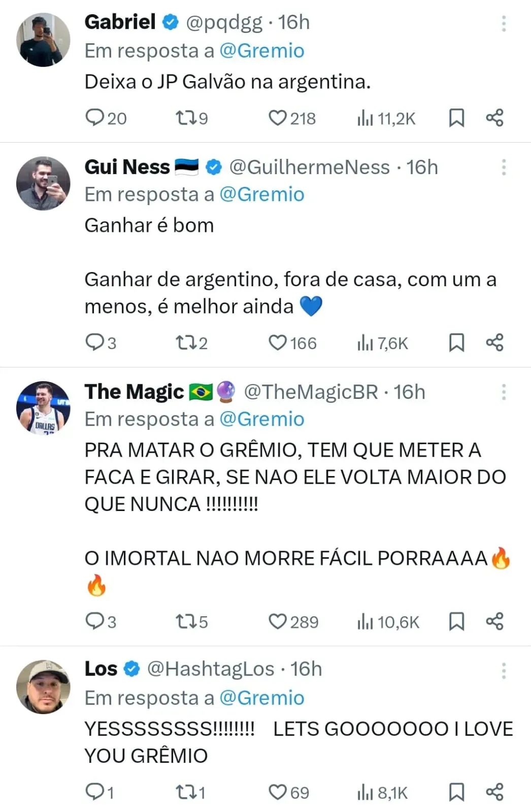Reply to Los's tweet
The height and width of the screenshot is (812, 531).
[95, 792]
